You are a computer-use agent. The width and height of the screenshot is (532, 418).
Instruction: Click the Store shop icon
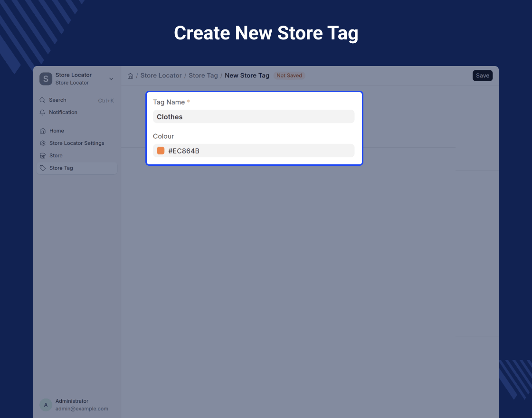click(43, 156)
